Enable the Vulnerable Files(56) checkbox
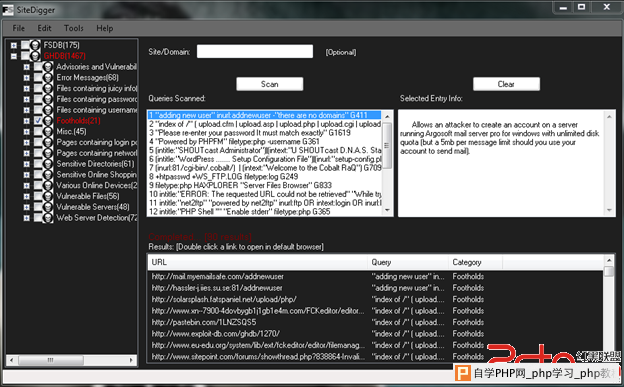Viewport: 624px width, 387px height. (x=38, y=196)
